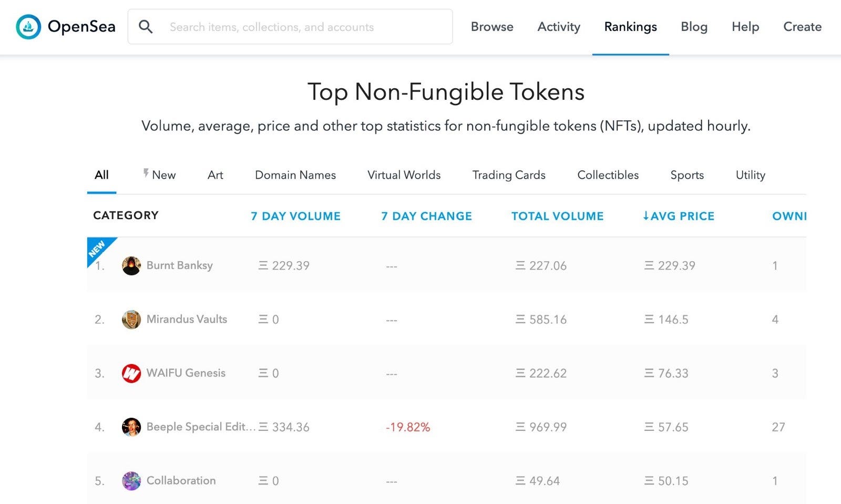Click the Create link in navigation
The width and height of the screenshot is (841, 504).
point(802,27)
